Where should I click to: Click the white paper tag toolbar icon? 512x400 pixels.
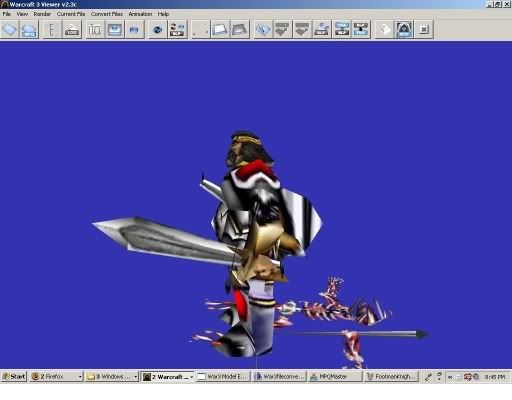[384, 29]
